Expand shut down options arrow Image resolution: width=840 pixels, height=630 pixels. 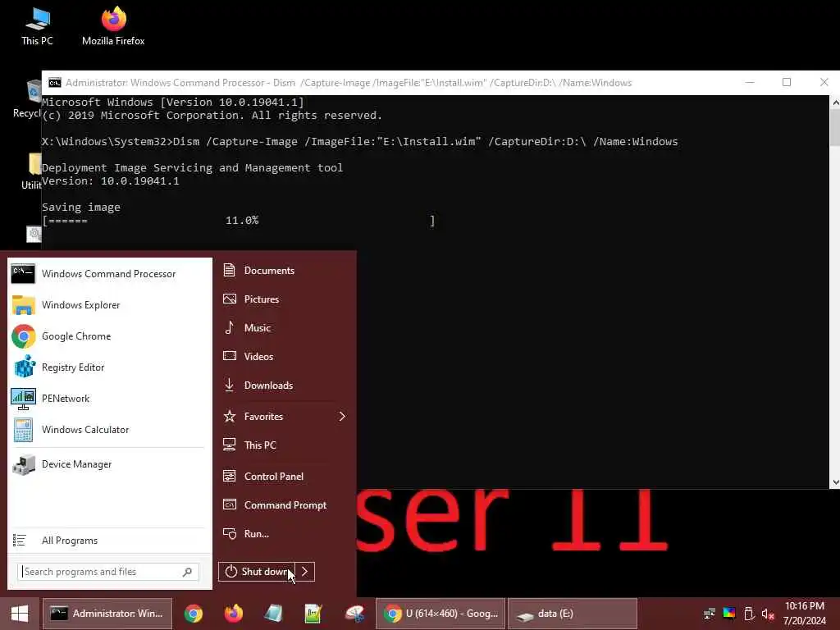[305, 572]
